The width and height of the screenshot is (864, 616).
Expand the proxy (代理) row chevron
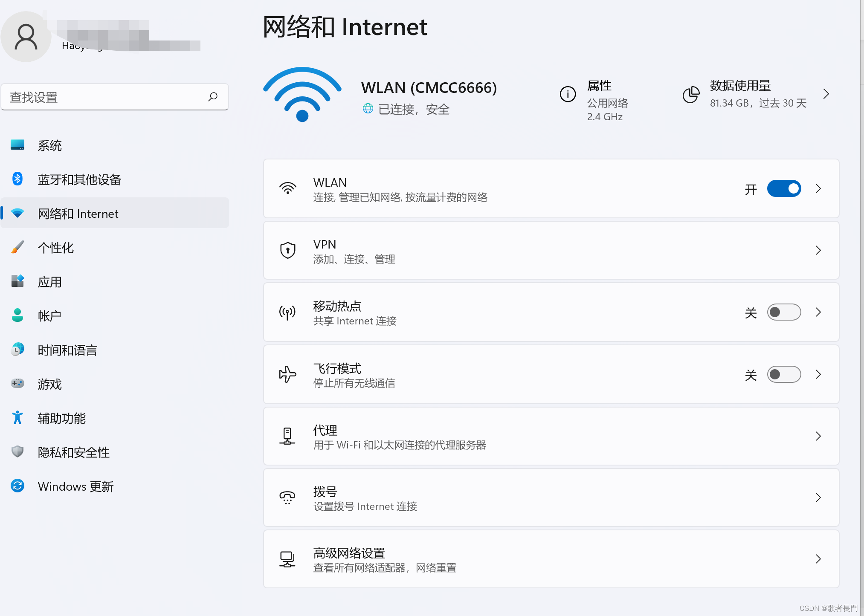point(818,436)
